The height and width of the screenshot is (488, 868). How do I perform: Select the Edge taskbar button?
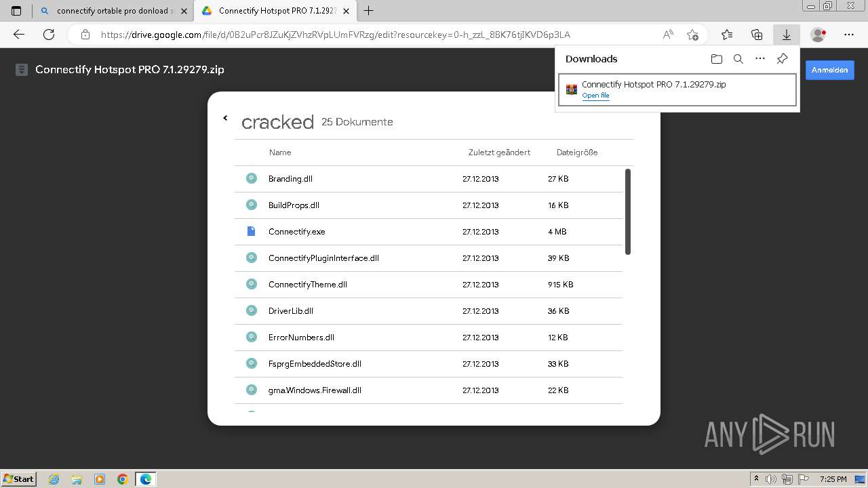point(146,479)
